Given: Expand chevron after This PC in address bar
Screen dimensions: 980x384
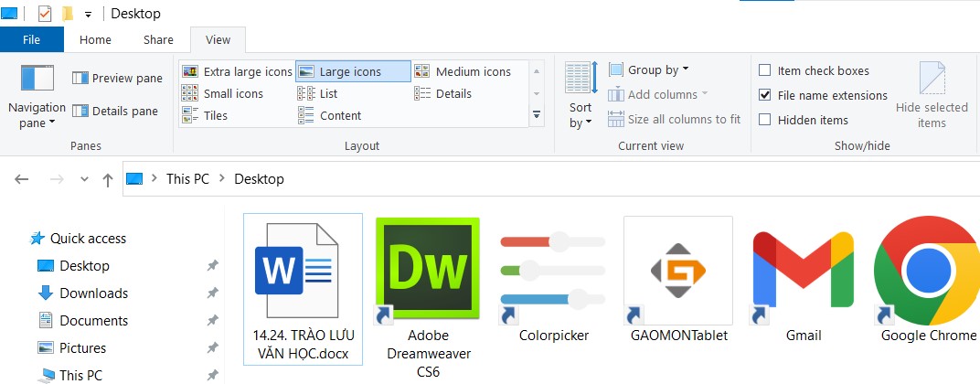Looking at the screenshot, I should tap(222, 179).
